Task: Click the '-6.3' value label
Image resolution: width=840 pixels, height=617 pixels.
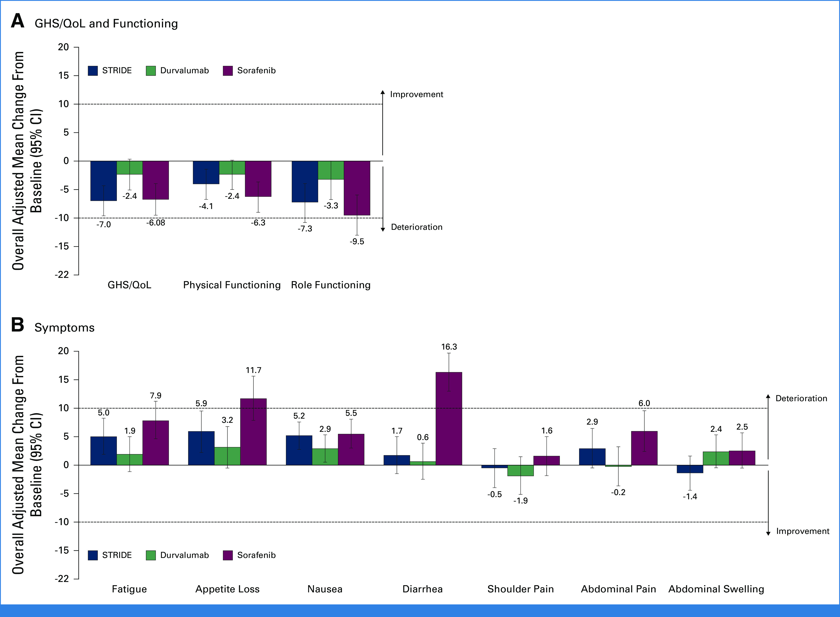Action: (258, 223)
